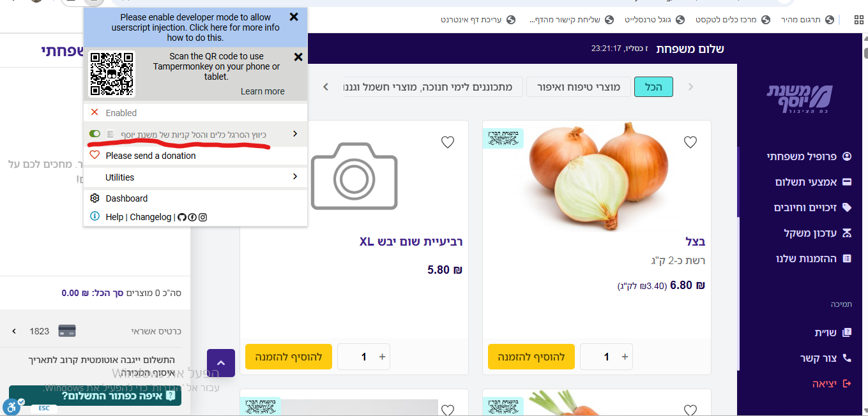Dismiss the developer mode notice

pos(294,17)
